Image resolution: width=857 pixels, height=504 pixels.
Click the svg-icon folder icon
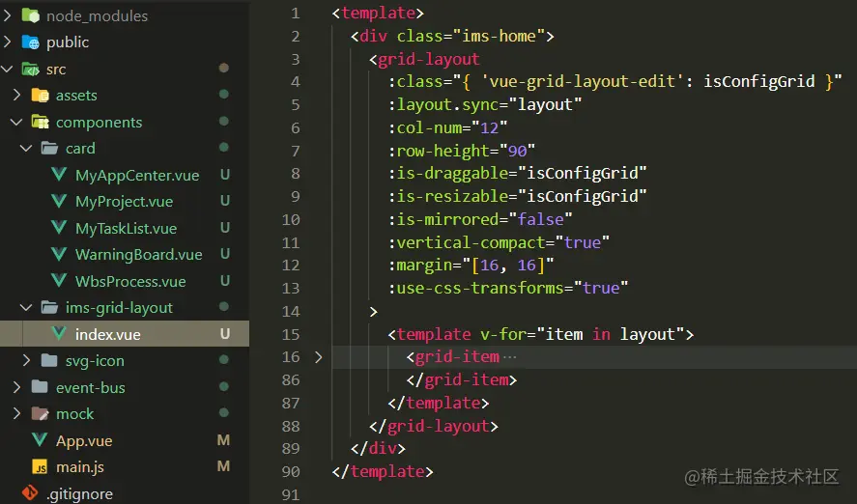49,360
